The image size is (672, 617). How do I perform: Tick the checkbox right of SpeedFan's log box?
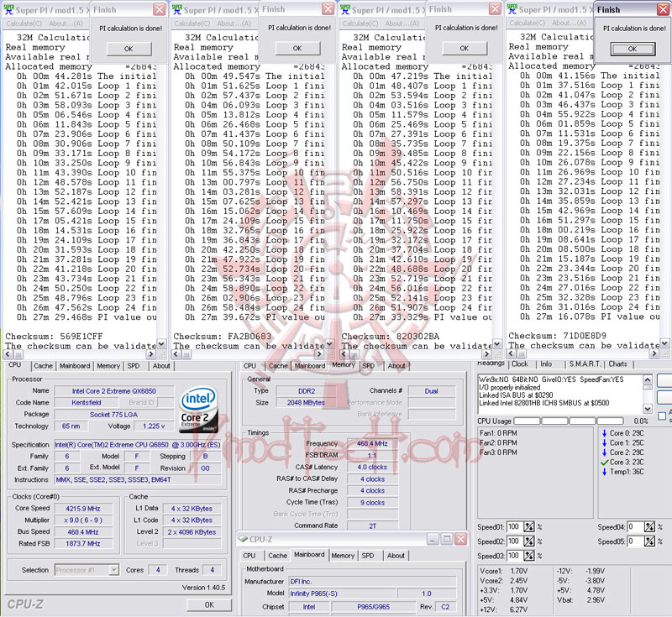pos(662,416)
